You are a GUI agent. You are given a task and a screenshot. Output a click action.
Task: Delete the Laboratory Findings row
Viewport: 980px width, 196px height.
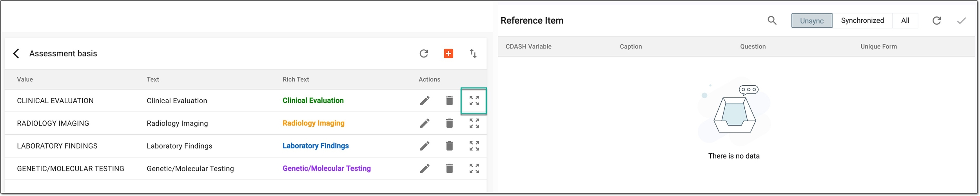pyautogui.click(x=449, y=146)
